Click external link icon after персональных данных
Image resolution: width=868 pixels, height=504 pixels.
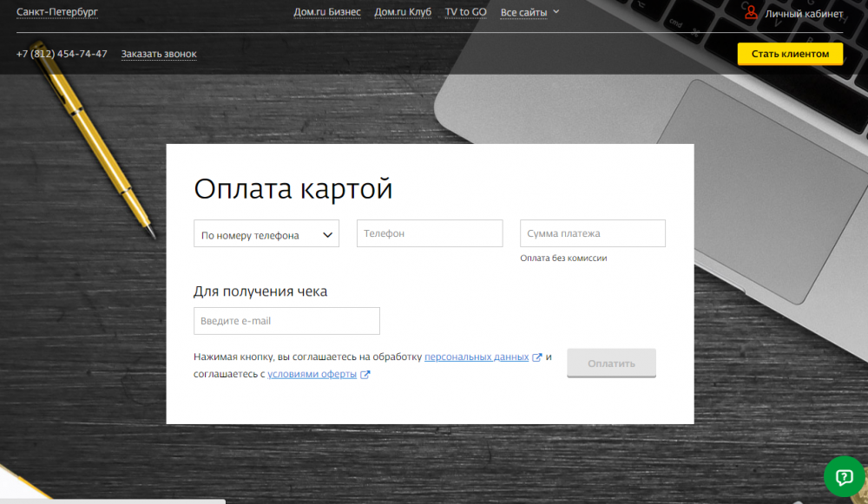[x=536, y=357]
